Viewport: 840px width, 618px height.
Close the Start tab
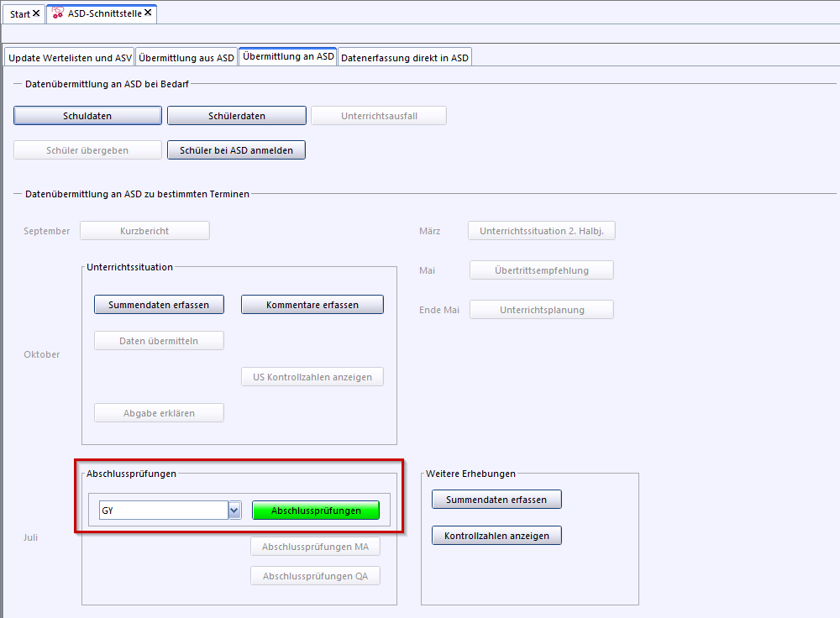click(x=36, y=13)
